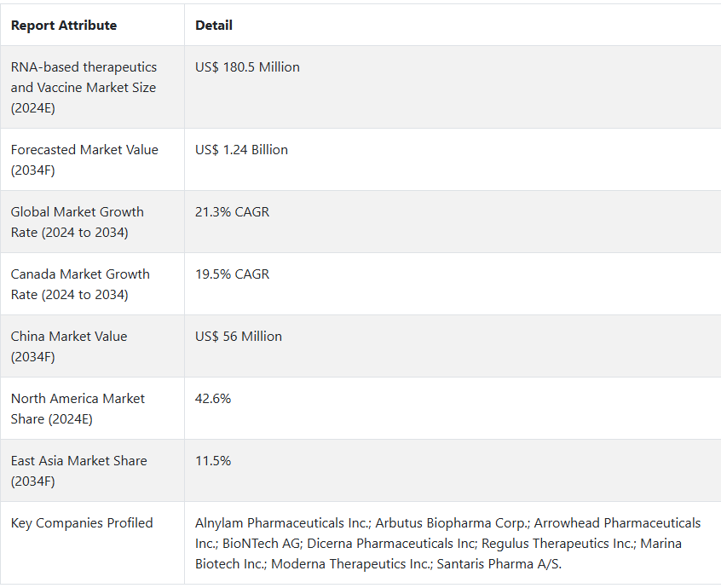
Task: Click the 11.5% share value
Action: (x=213, y=461)
